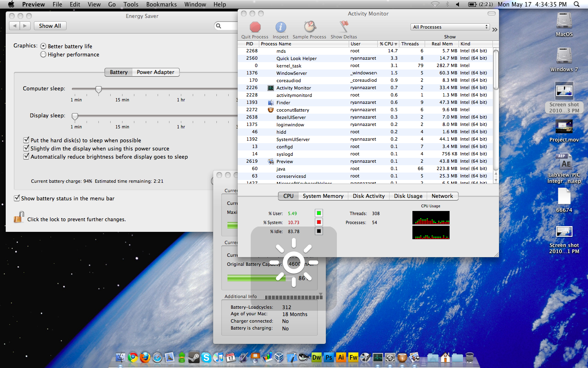This screenshot has width=588, height=368.
Task: Toggle Slightly dim the display checkbox
Action: point(27,148)
